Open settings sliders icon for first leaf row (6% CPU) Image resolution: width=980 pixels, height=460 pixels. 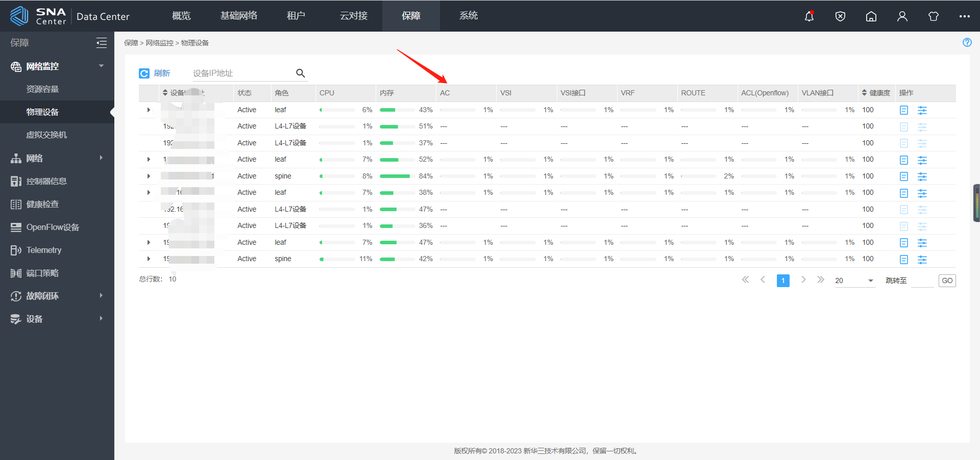922,110
